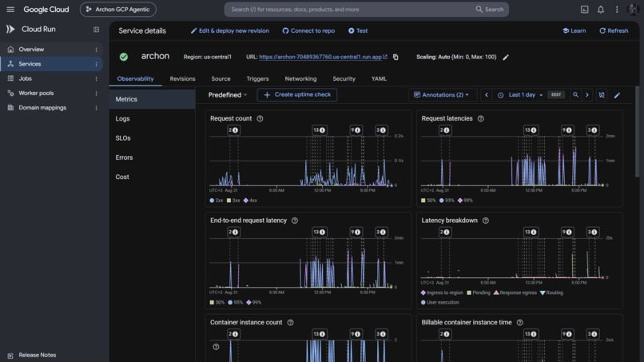Edit dashboard with the pencil icon

[617, 95]
